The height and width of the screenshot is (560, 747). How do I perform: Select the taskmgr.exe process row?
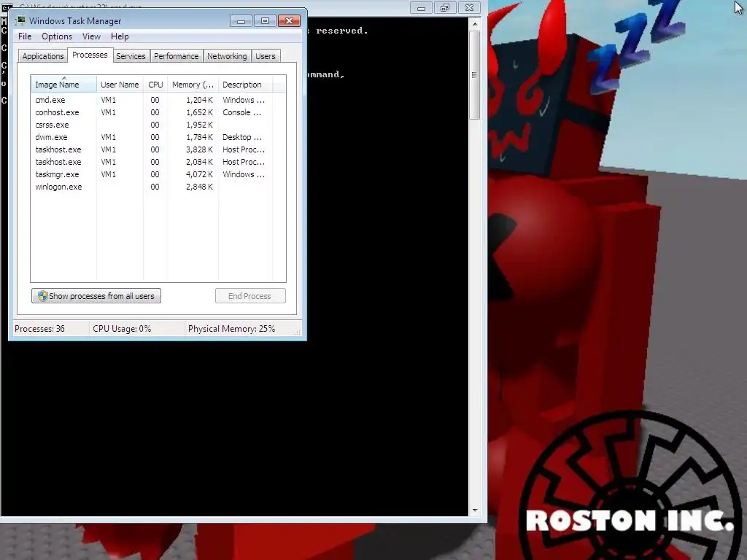coord(158,174)
